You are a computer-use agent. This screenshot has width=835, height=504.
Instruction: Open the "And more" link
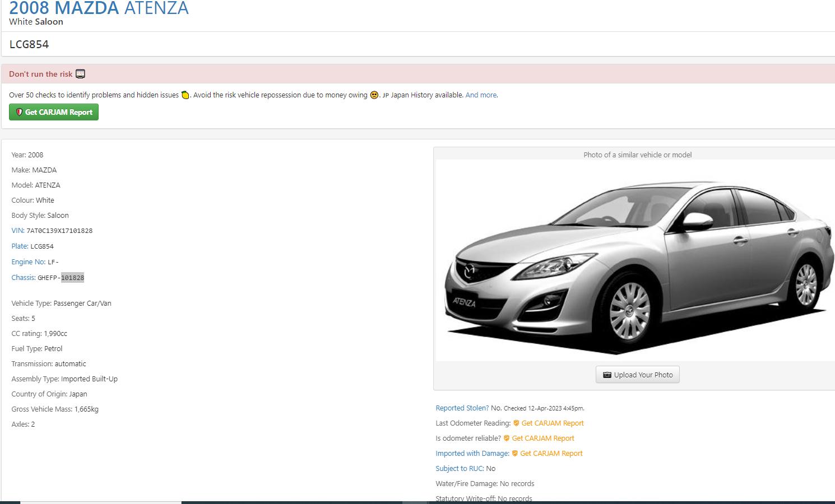click(x=481, y=95)
